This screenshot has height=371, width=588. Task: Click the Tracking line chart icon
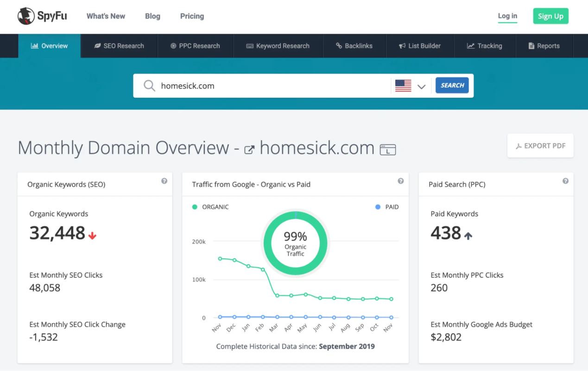click(x=471, y=46)
